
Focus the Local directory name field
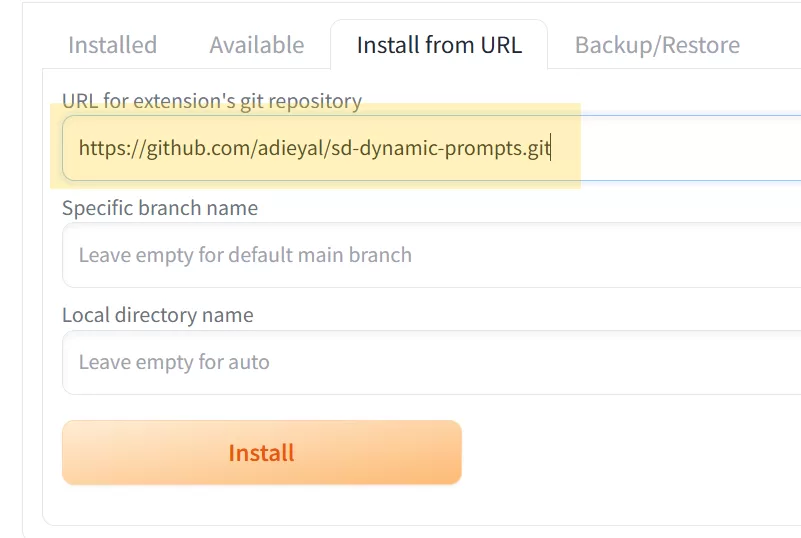click(x=431, y=362)
